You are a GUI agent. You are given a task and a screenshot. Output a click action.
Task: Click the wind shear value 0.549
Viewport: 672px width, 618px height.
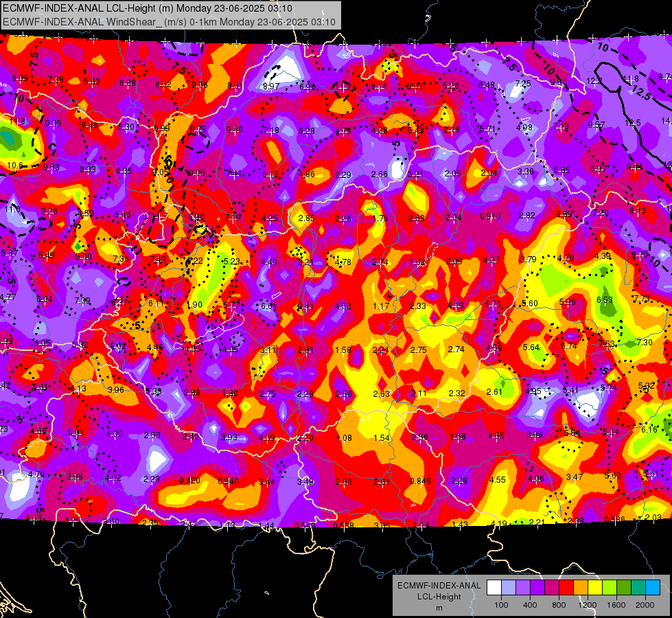[305, 525]
